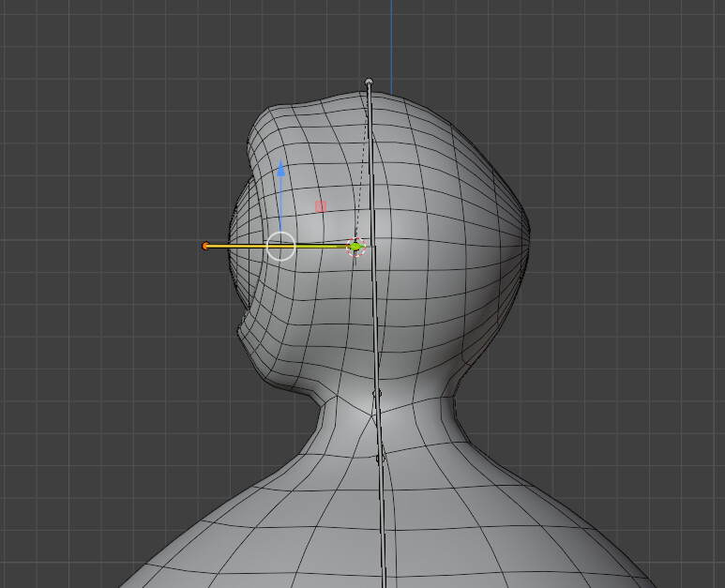Click the white circle at the move gizmo center
The height and width of the screenshot is (588, 725).
pyautogui.click(x=280, y=247)
